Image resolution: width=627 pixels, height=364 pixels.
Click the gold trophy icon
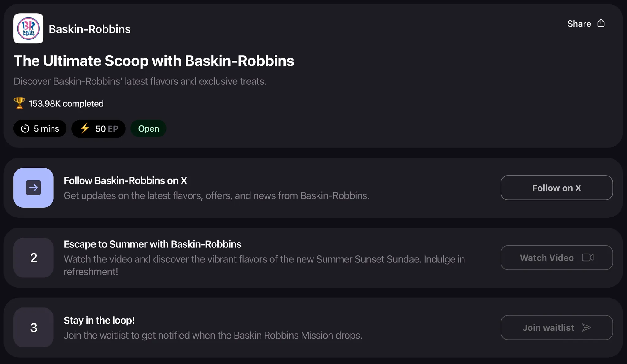point(19,103)
